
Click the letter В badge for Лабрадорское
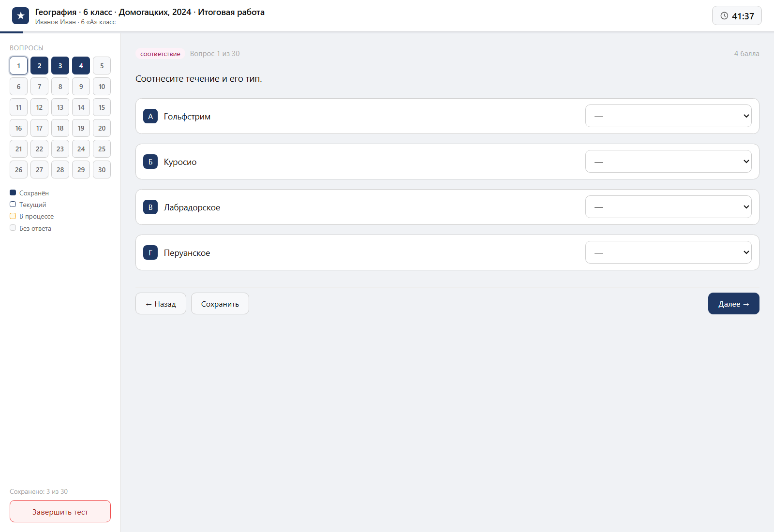[x=150, y=207]
